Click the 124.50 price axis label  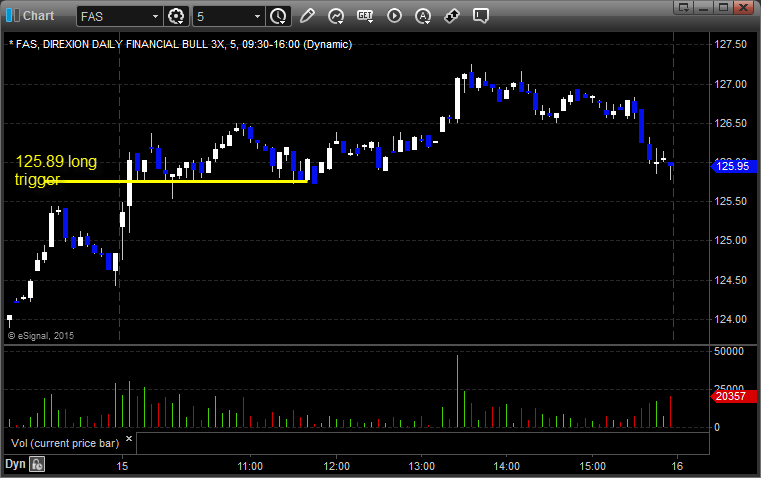[x=730, y=280]
